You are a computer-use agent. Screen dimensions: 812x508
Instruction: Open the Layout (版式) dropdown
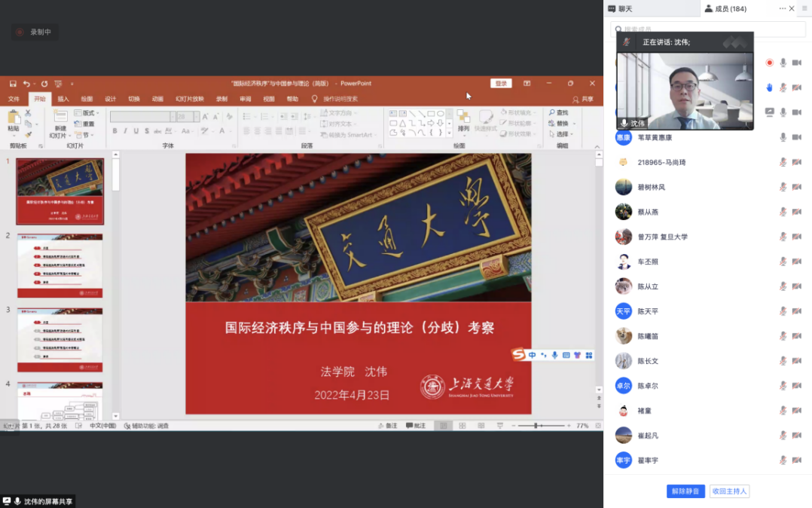(x=87, y=113)
